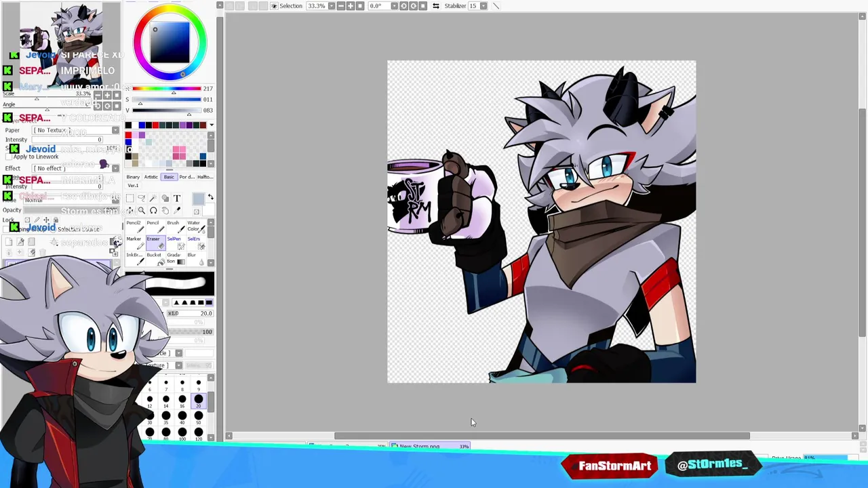
Task: Toggle Apply to Linework checkbox
Action: coord(9,157)
